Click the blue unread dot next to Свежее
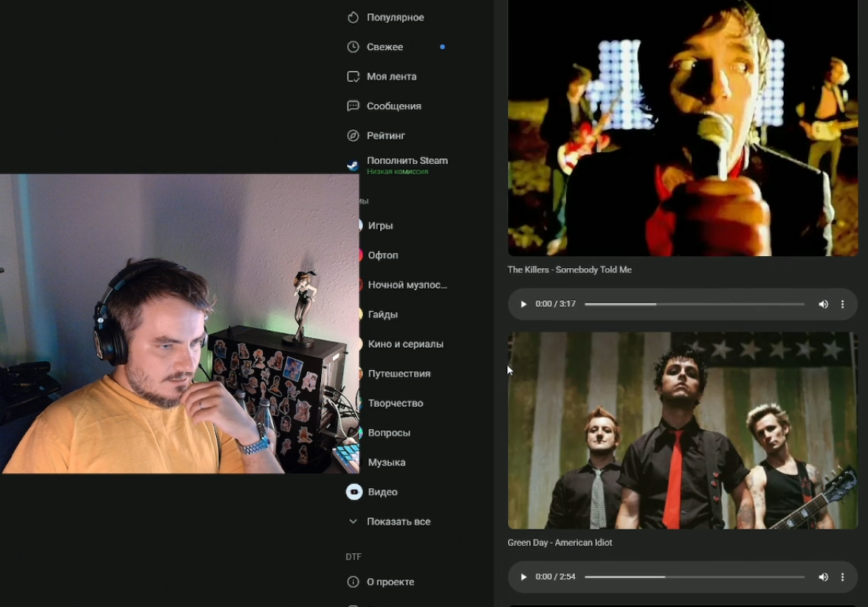The width and height of the screenshot is (868, 607). pos(442,47)
